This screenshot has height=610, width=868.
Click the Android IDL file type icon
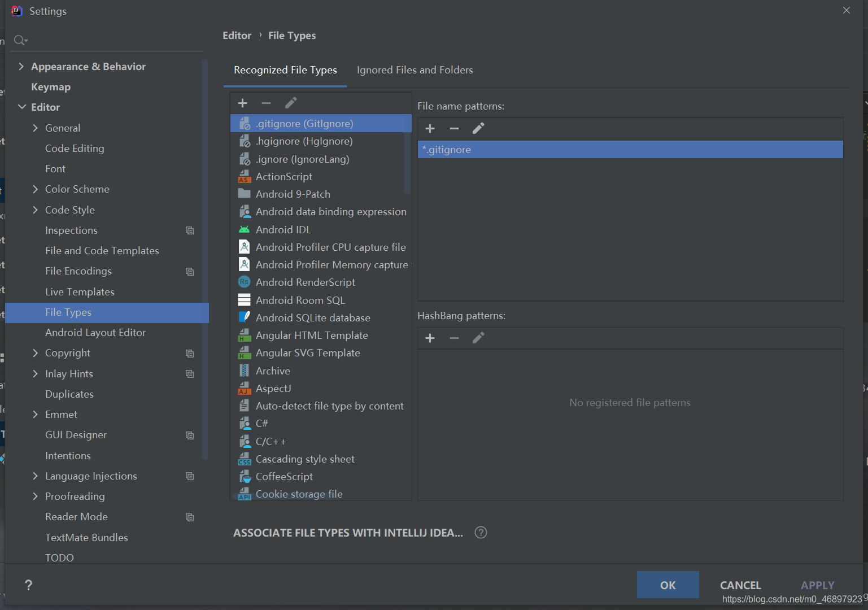244,230
